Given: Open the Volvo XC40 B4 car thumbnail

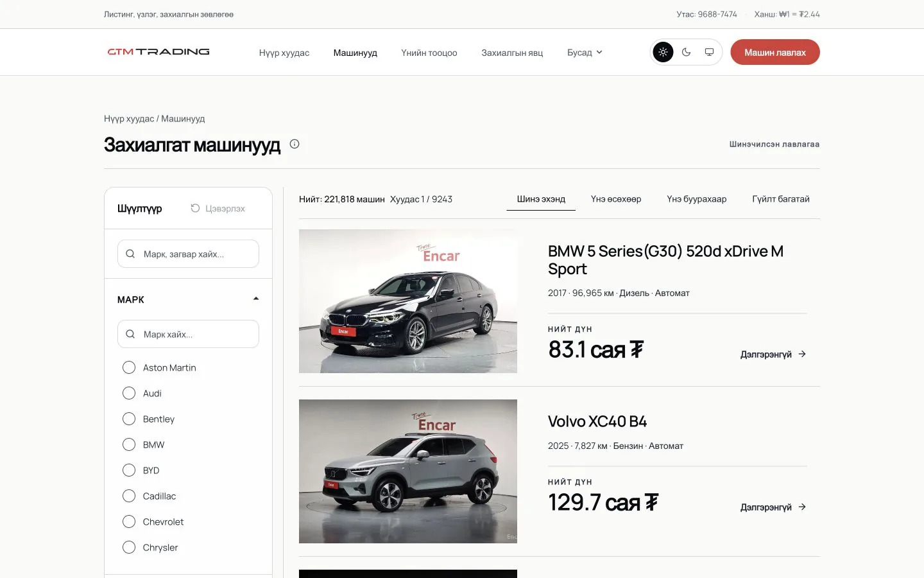Looking at the screenshot, I should [x=408, y=471].
